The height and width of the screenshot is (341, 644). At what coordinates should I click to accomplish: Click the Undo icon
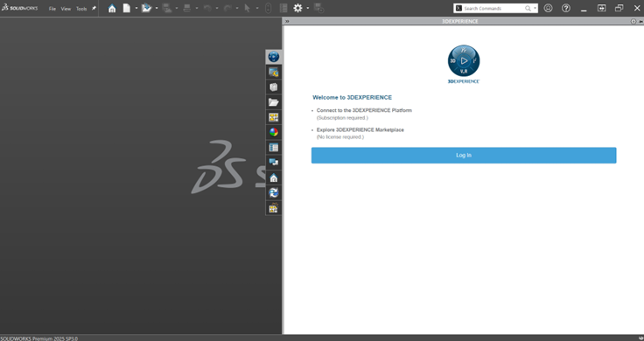pyautogui.click(x=207, y=8)
